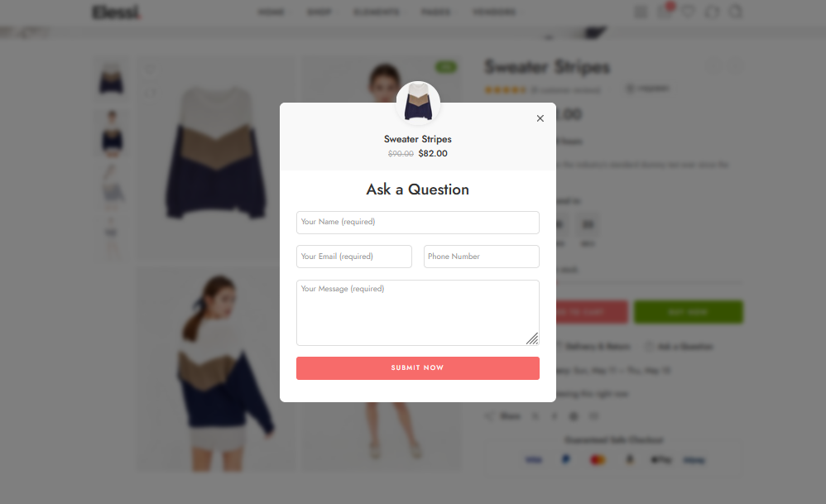
Task: Click the Elessi logo
Action: [117, 12]
